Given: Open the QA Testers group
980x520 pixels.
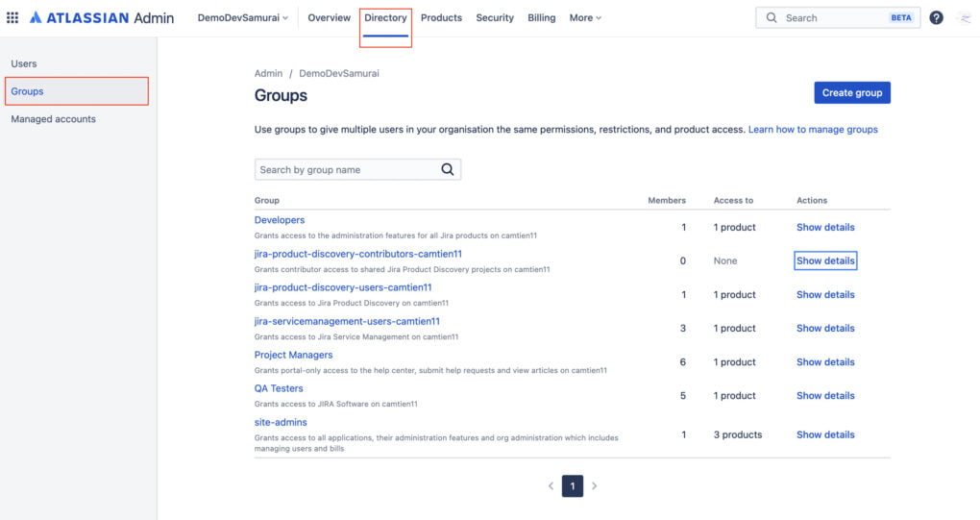Looking at the screenshot, I should (278, 388).
